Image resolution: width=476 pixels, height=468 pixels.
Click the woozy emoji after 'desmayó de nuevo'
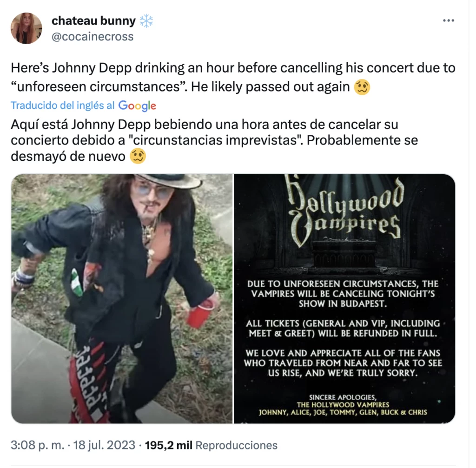(138, 156)
